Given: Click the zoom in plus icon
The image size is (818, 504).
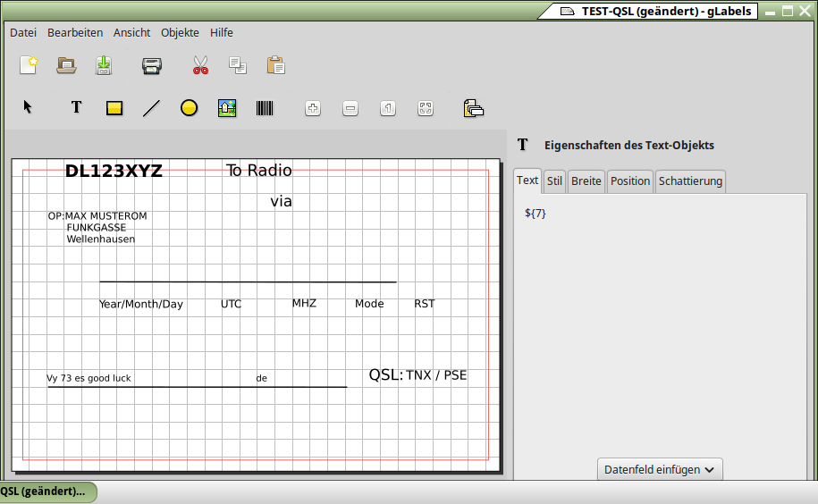Looking at the screenshot, I should click(313, 108).
